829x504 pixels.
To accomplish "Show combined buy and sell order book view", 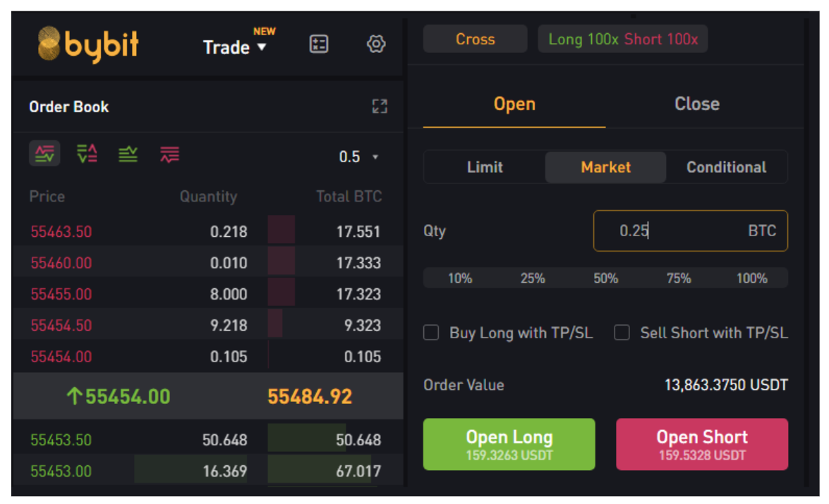I will pyautogui.click(x=44, y=154).
